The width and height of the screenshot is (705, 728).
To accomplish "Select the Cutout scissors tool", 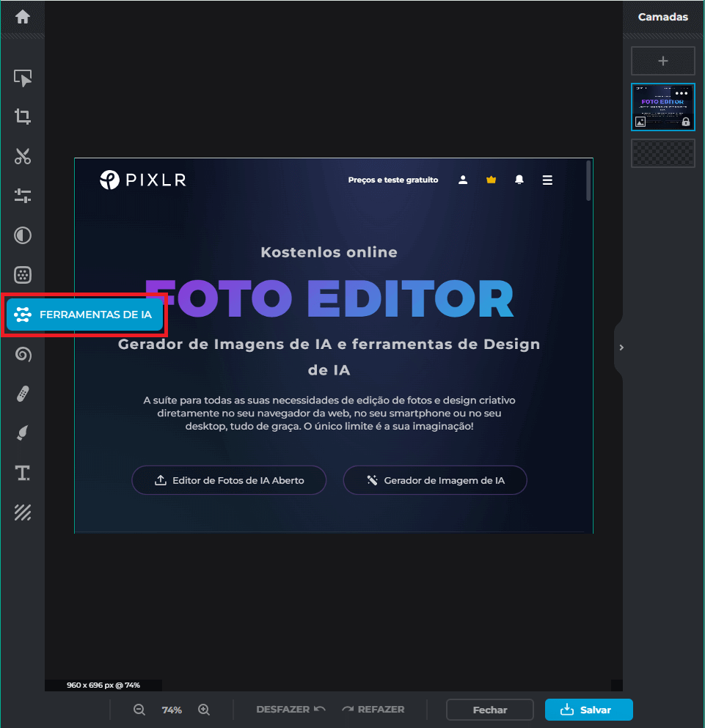I will [22, 156].
